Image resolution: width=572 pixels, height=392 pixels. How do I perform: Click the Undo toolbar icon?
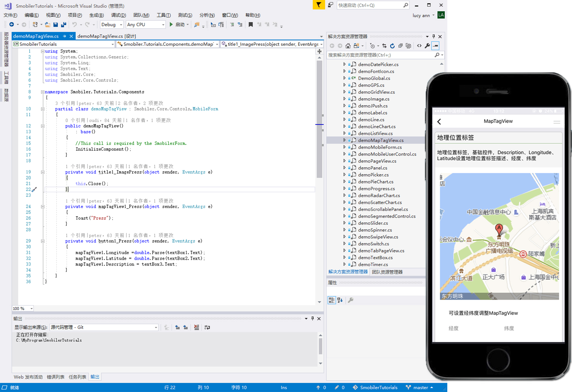(75, 25)
